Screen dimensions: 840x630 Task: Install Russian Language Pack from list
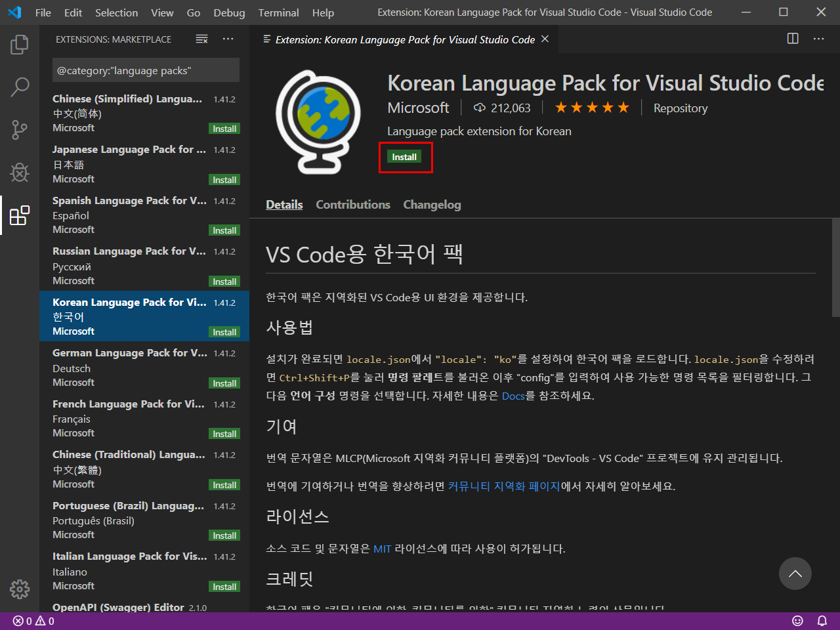tap(224, 282)
